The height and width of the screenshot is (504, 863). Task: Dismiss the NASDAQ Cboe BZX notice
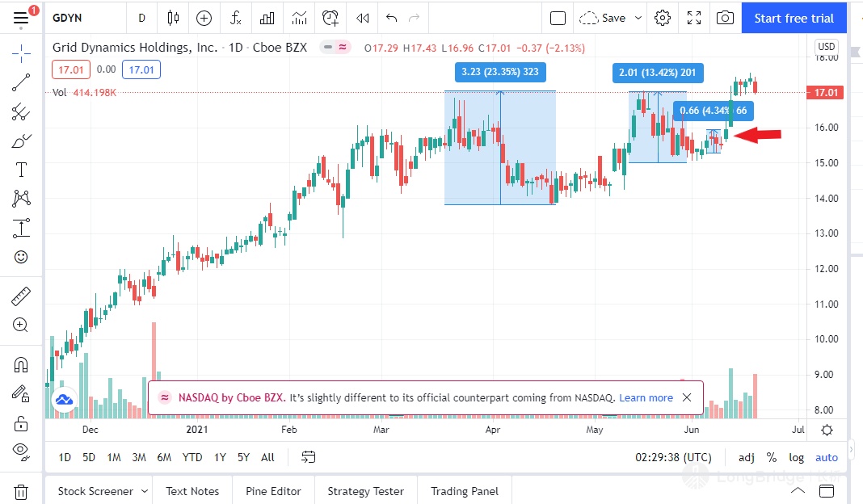687,397
